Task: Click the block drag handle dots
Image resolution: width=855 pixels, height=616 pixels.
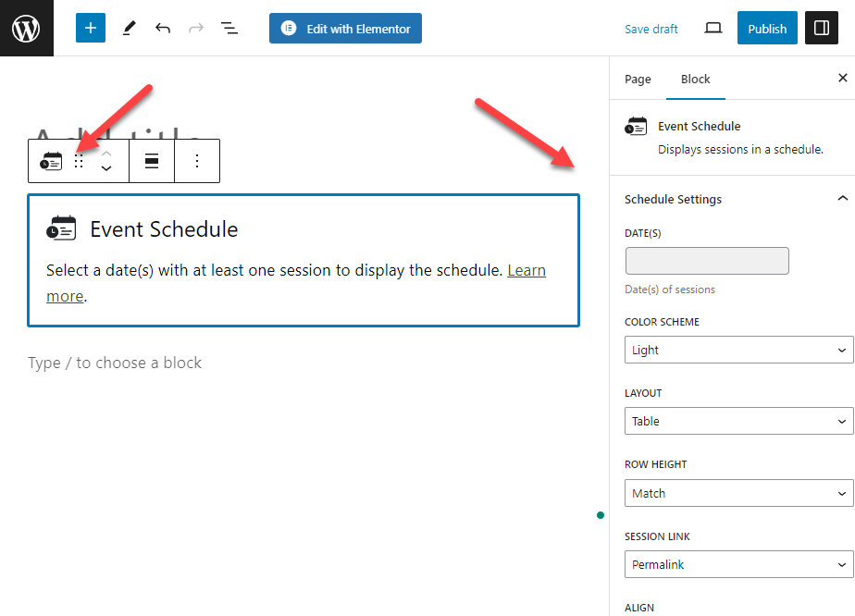Action: tap(79, 161)
